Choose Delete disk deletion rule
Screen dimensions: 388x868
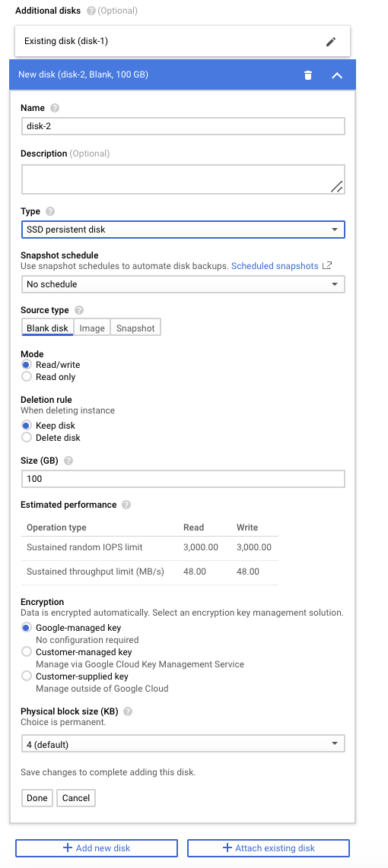[26, 438]
